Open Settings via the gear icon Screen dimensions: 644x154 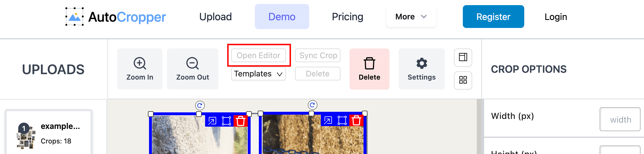(422, 69)
